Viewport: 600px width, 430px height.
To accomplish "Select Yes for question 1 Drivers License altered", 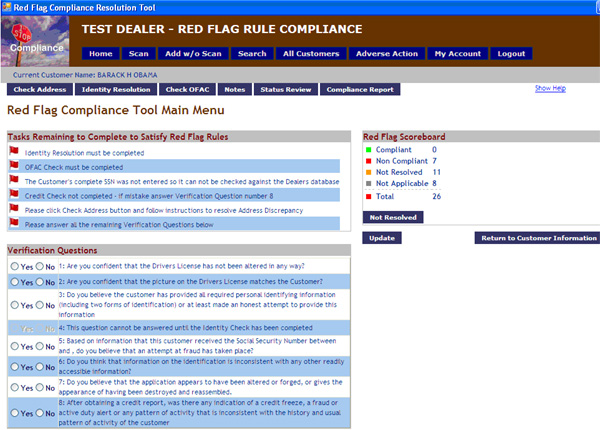I will pyautogui.click(x=15, y=266).
